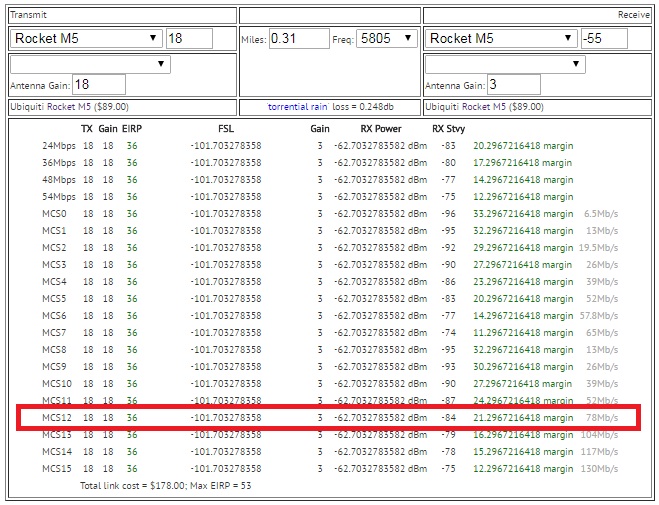This screenshot has height=505, width=659.
Task: Click the Miles field showing 0.31
Action: [x=299, y=39]
